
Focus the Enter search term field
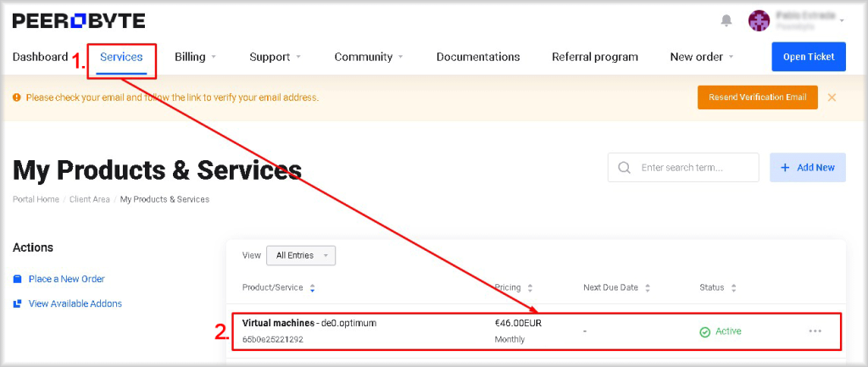click(x=683, y=167)
